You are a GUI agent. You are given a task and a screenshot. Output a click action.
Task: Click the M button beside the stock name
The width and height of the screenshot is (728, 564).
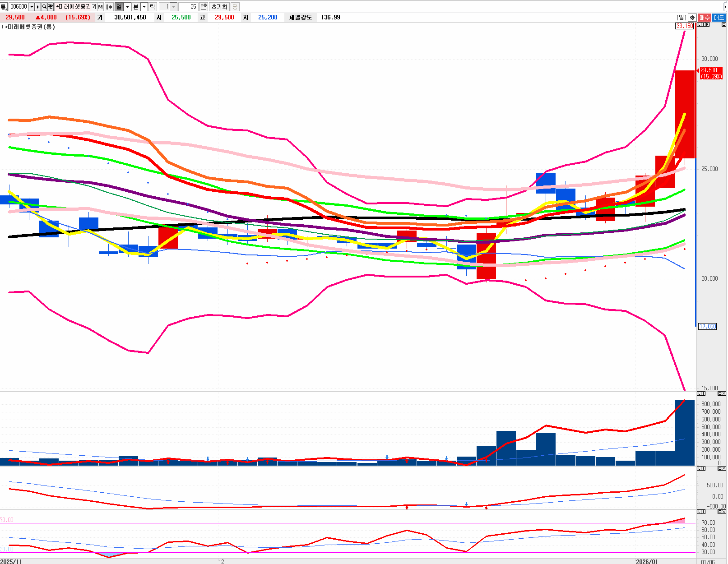point(100,7)
